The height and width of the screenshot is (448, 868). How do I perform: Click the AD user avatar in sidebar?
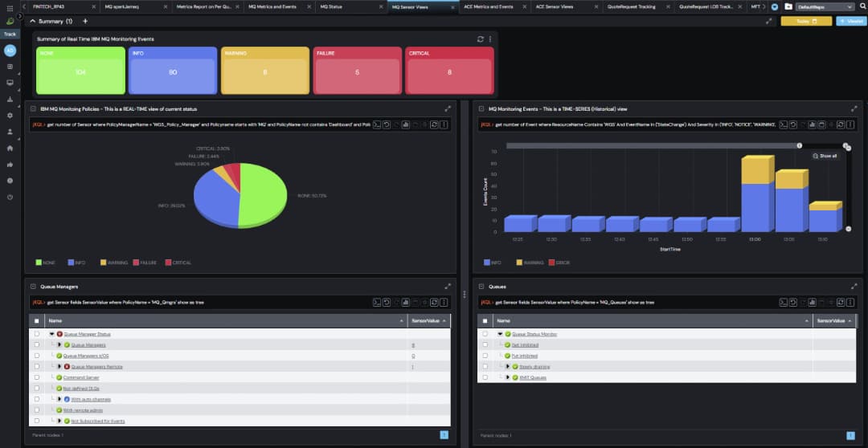(10, 51)
